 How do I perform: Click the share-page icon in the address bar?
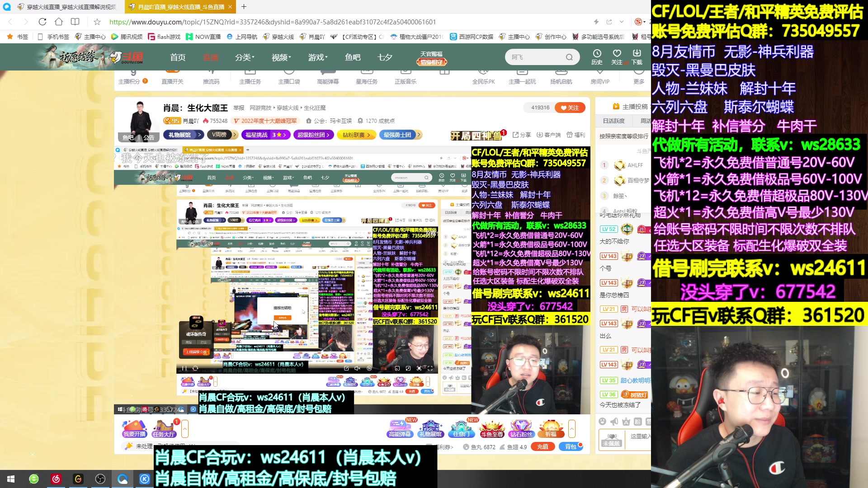pyautogui.click(x=609, y=22)
